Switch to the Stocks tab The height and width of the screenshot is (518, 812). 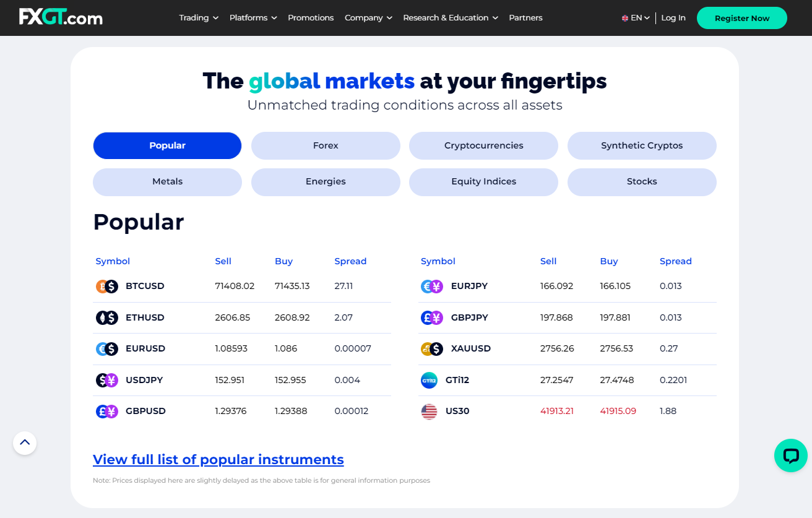(x=642, y=181)
